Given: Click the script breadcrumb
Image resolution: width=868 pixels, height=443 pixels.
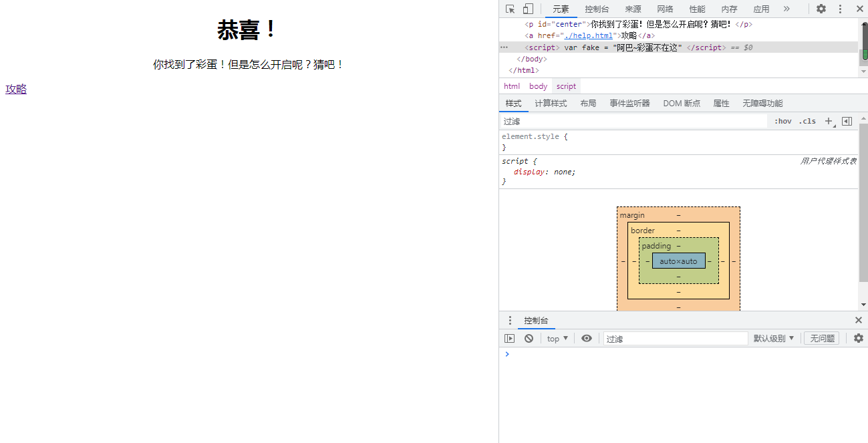Looking at the screenshot, I should point(566,86).
